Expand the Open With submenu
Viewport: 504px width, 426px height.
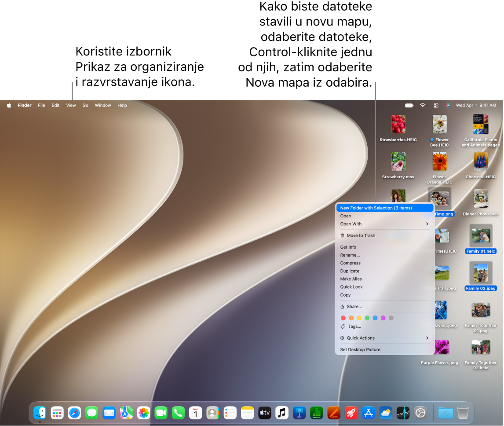point(385,224)
